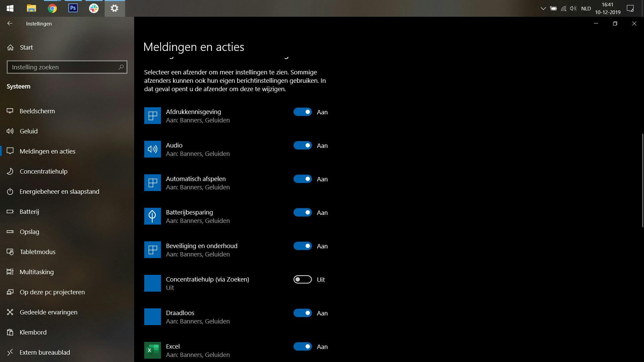This screenshot has width=644, height=362.
Task: Go to the Start home page
Action: click(26, 47)
